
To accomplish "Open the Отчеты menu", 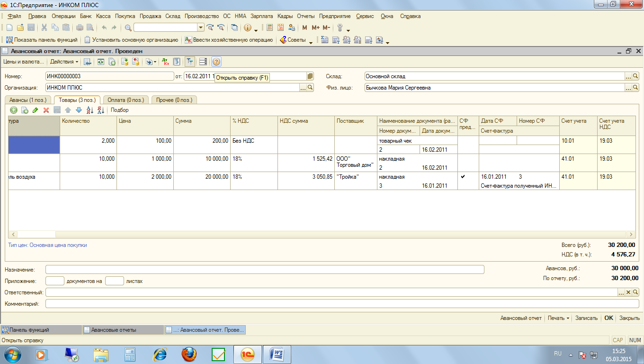I will click(x=306, y=16).
